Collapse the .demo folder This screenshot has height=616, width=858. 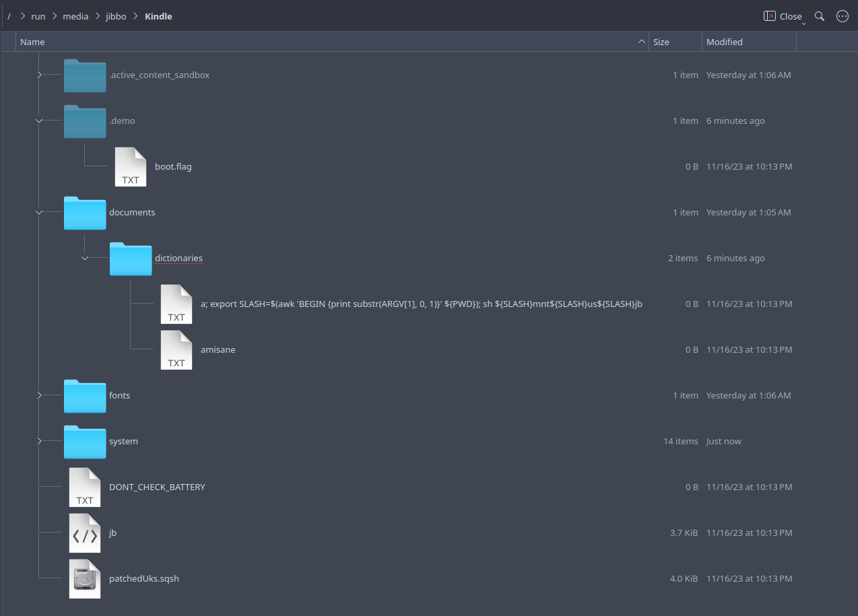(39, 121)
